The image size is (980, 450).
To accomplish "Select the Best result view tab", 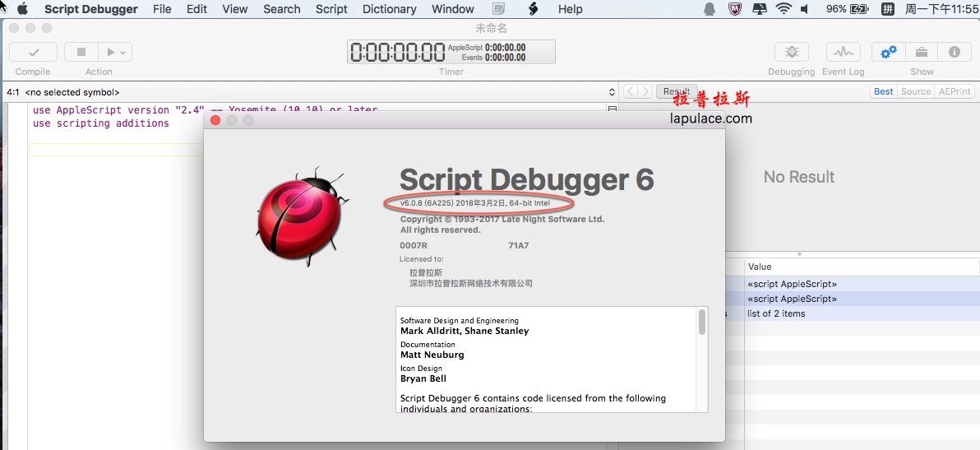I will pyautogui.click(x=884, y=91).
